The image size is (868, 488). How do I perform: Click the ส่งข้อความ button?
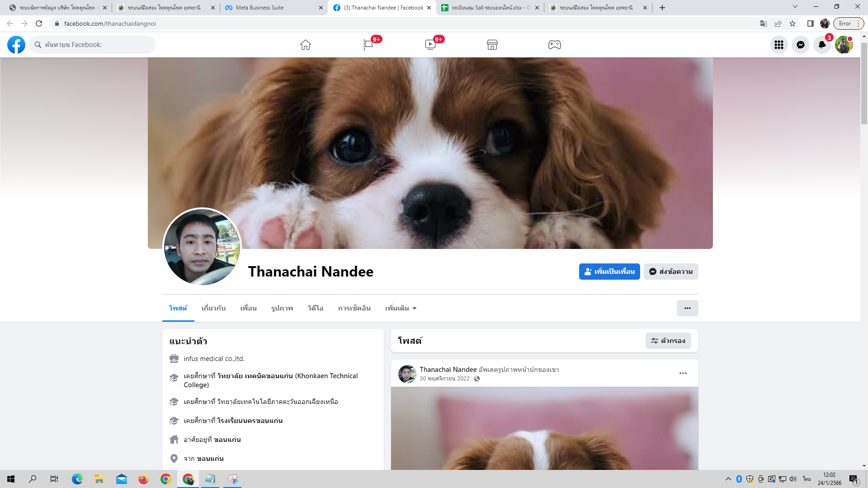click(671, 272)
